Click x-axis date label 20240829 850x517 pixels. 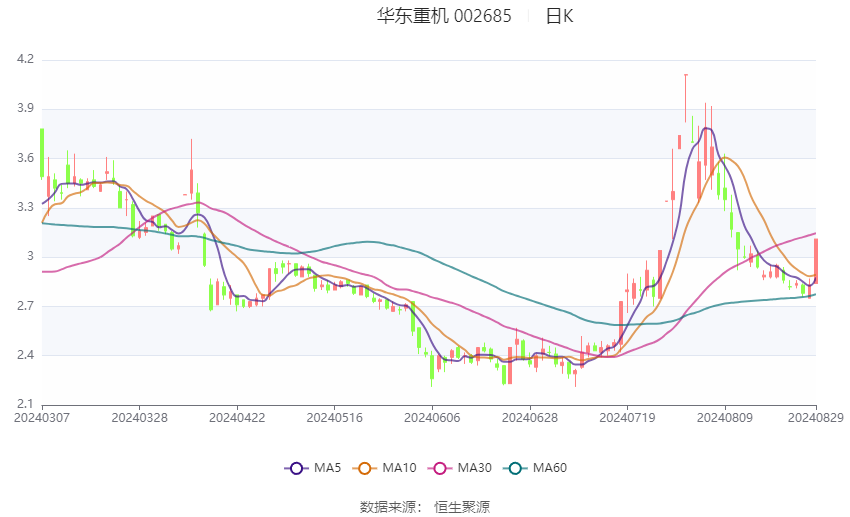coord(816,418)
